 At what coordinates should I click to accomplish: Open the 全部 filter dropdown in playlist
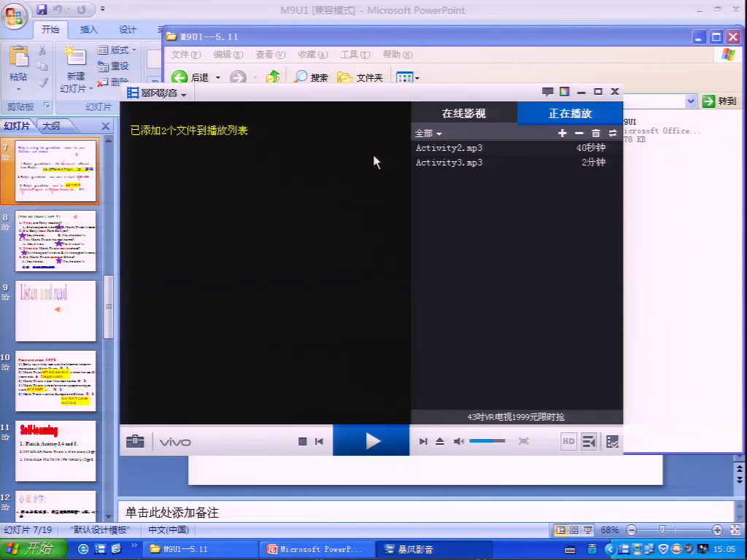pos(427,133)
